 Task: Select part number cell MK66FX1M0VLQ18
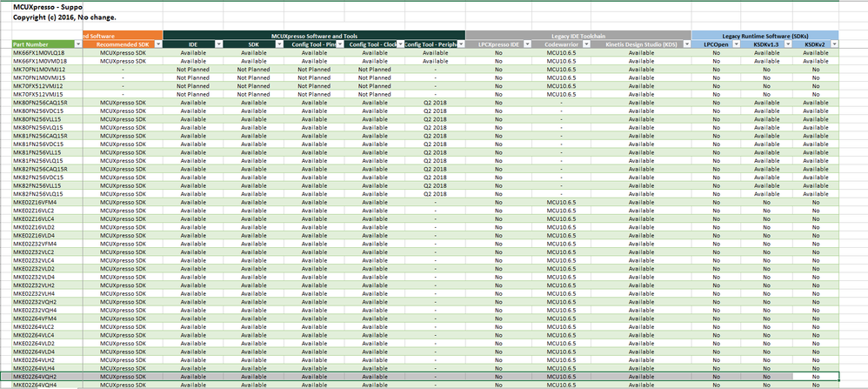47,52
